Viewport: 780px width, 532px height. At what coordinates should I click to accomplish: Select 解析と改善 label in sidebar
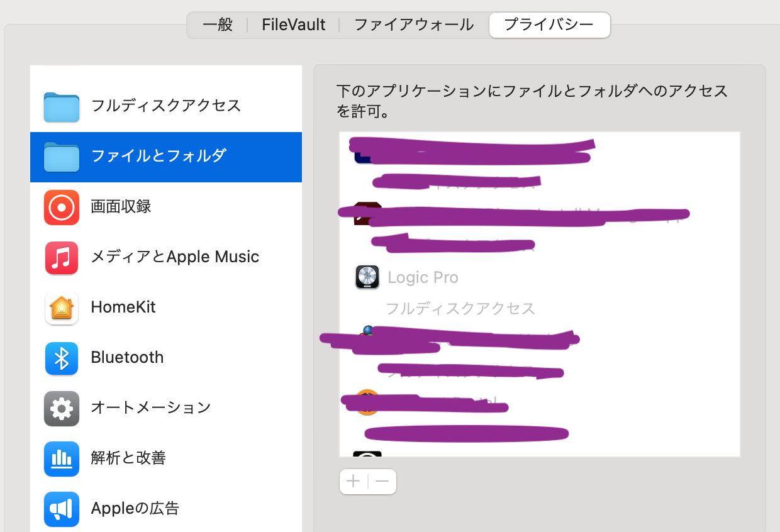pos(128,458)
